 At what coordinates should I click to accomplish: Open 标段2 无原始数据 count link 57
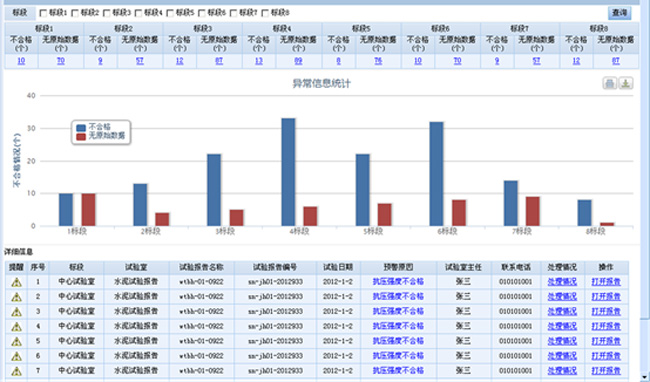coord(140,61)
